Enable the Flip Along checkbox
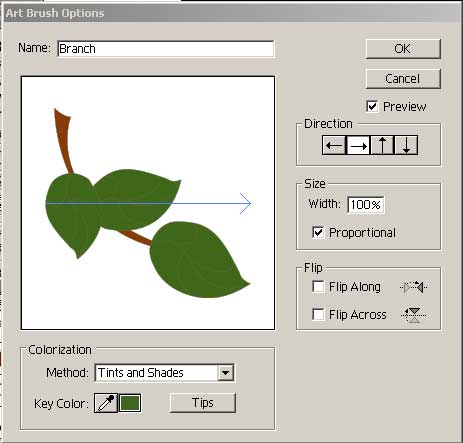Screen dimensions: 463x443 tap(318, 287)
